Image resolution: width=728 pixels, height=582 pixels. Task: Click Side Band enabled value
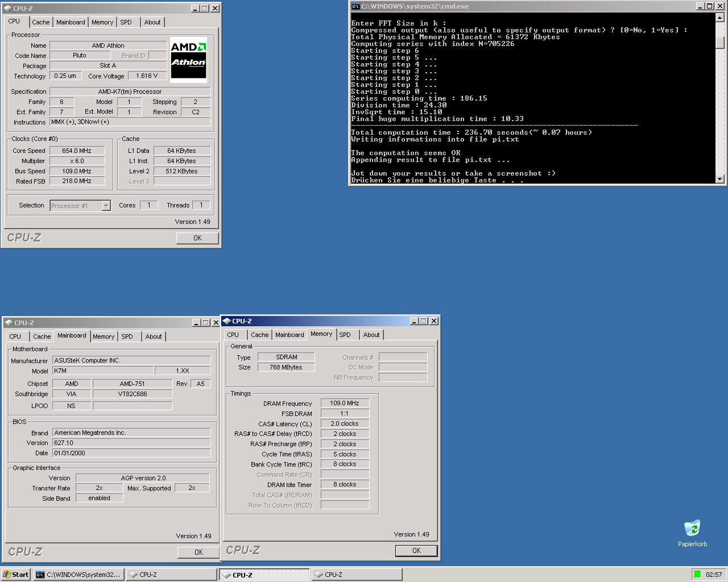point(99,498)
